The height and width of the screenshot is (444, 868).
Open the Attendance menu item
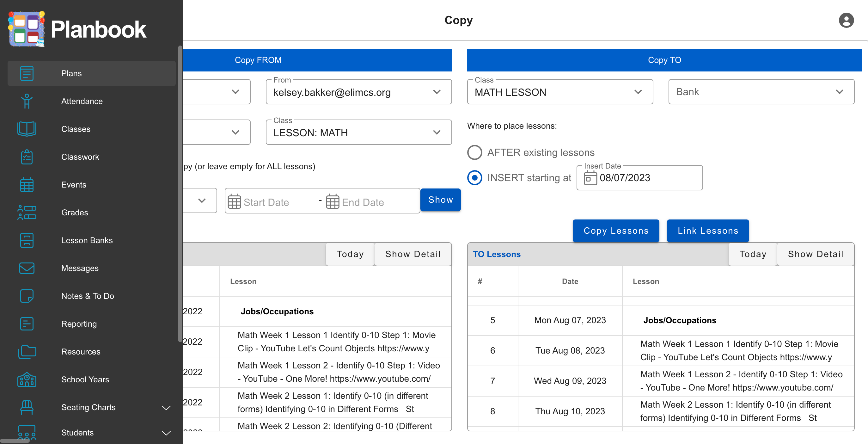tap(92, 101)
